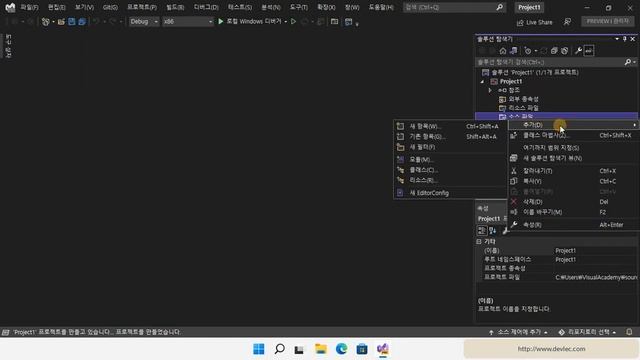Open 리포지토리 선택 (Select Repository) in status bar
This screenshot has width=640, height=360.
[x=587, y=332]
